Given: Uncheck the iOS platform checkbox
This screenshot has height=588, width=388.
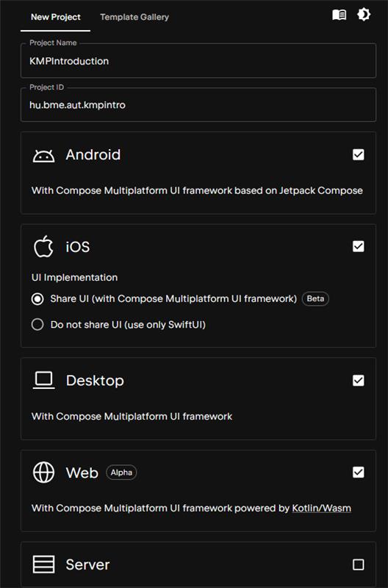Looking at the screenshot, I should pyautogui.click(x=359, y=246).
